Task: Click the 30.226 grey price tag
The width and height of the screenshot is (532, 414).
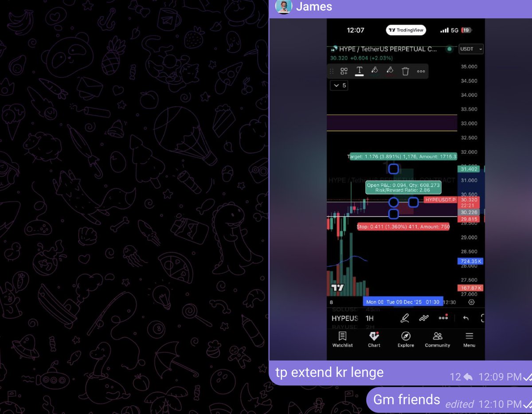Action: point(469,212)
